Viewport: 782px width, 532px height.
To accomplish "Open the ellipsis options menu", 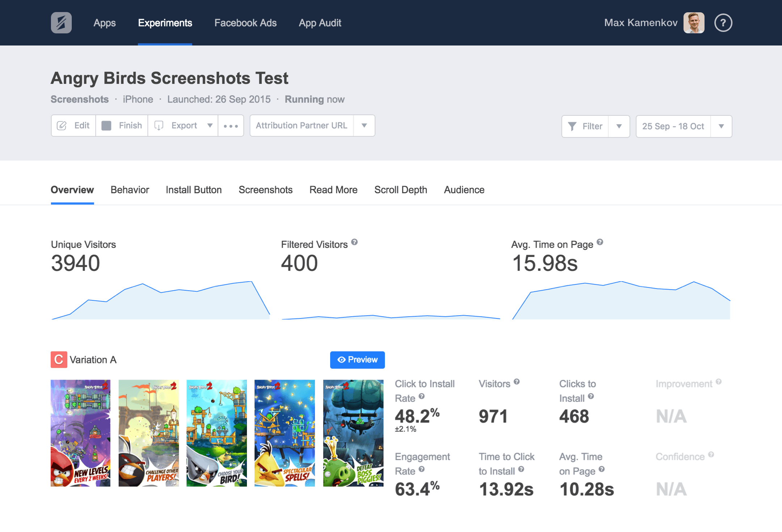I will point(231,126).
